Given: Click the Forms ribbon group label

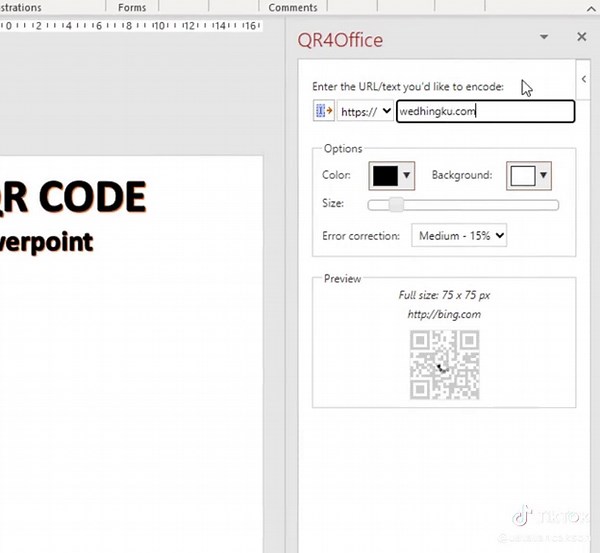Looking at the screenshot, I should [x=132, y=8].
